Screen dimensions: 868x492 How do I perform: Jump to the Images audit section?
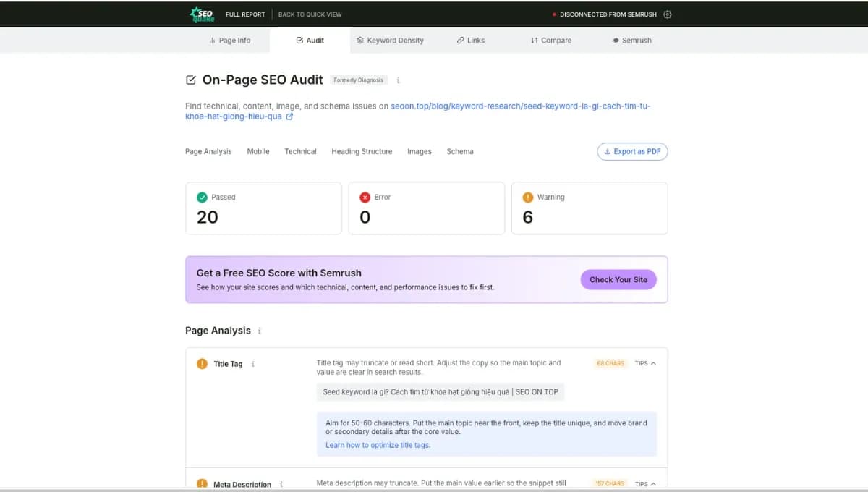point(420,152)
